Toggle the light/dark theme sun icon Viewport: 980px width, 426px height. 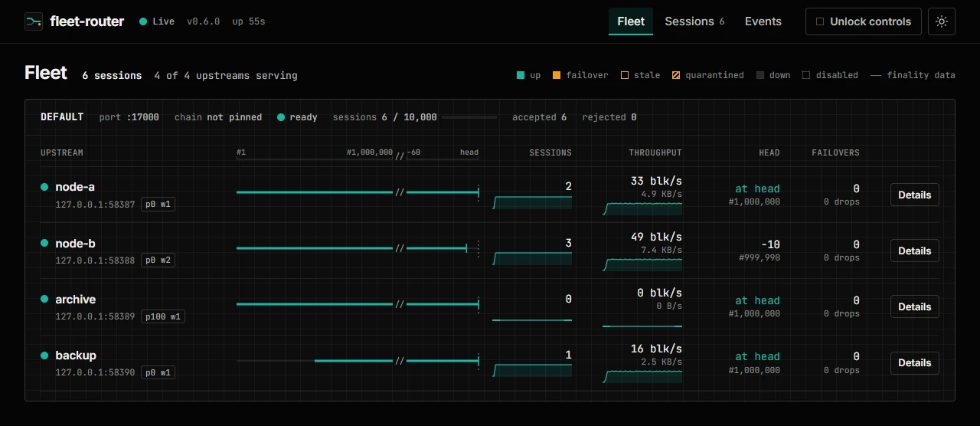pyautogui.click(x=942, y=21)
